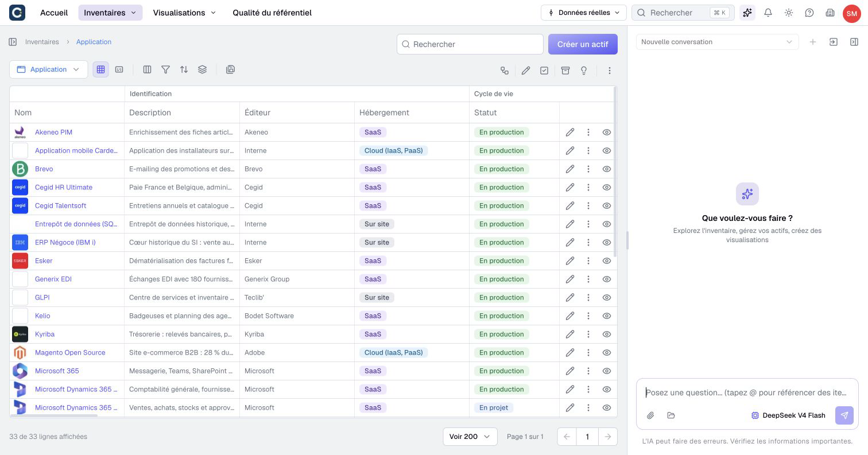Open the columns configuration icon

pyautogui.click(x=147, y=69)
